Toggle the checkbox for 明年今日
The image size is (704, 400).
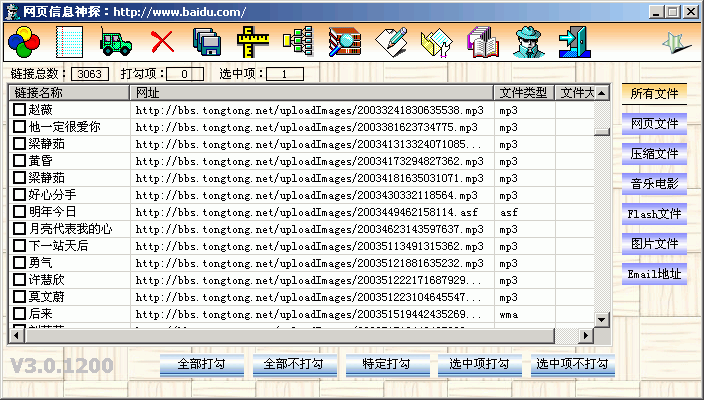[x=19, y=211]
